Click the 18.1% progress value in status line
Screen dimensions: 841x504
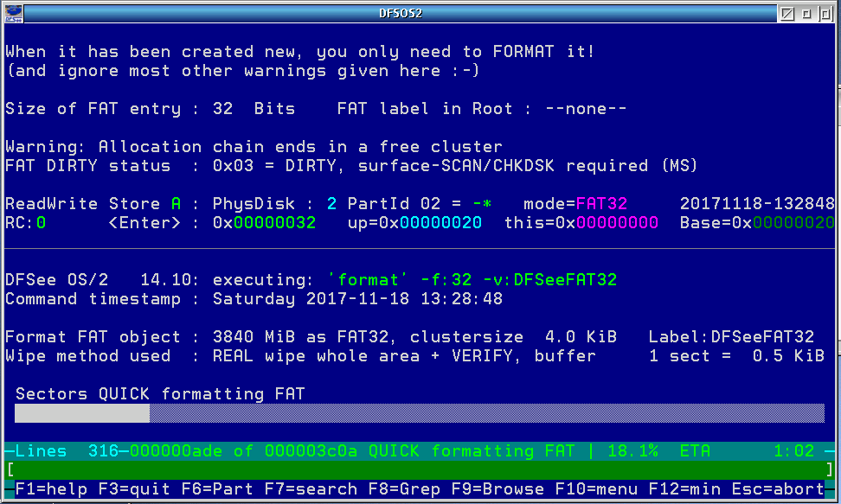pos(633,451)
